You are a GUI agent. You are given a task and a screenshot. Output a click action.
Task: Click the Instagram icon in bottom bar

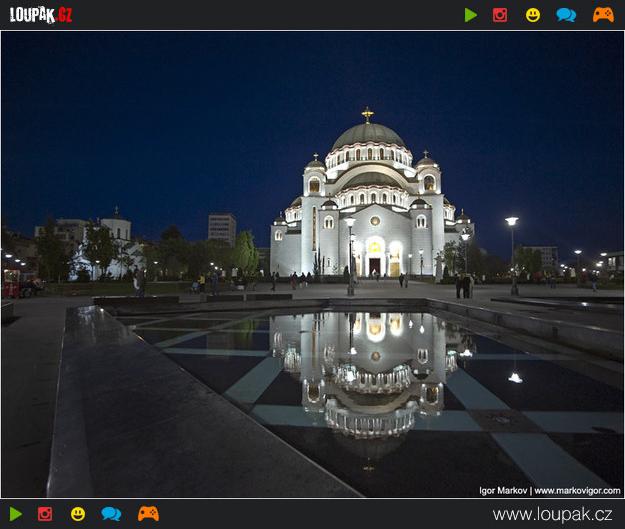point(45,514)
